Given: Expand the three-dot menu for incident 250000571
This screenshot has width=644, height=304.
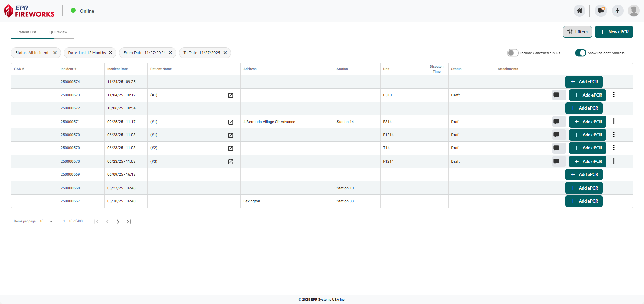Looking at the screenshot, I should coord(614,121).
